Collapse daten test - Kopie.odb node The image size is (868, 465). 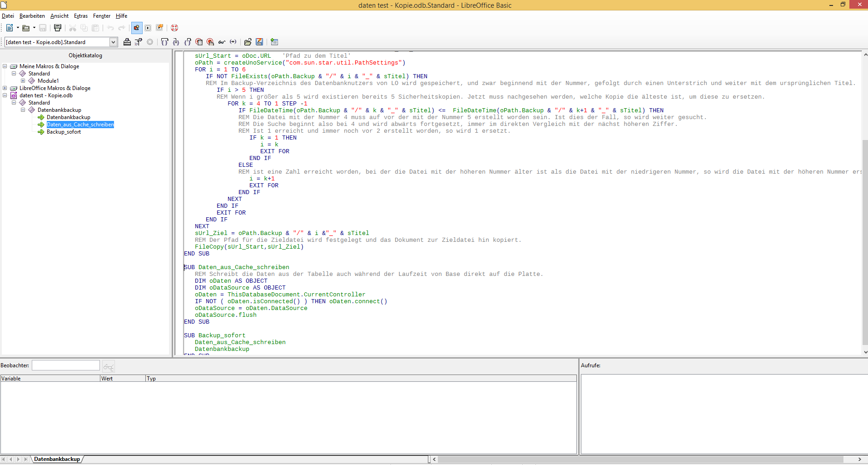coord(5,95)
